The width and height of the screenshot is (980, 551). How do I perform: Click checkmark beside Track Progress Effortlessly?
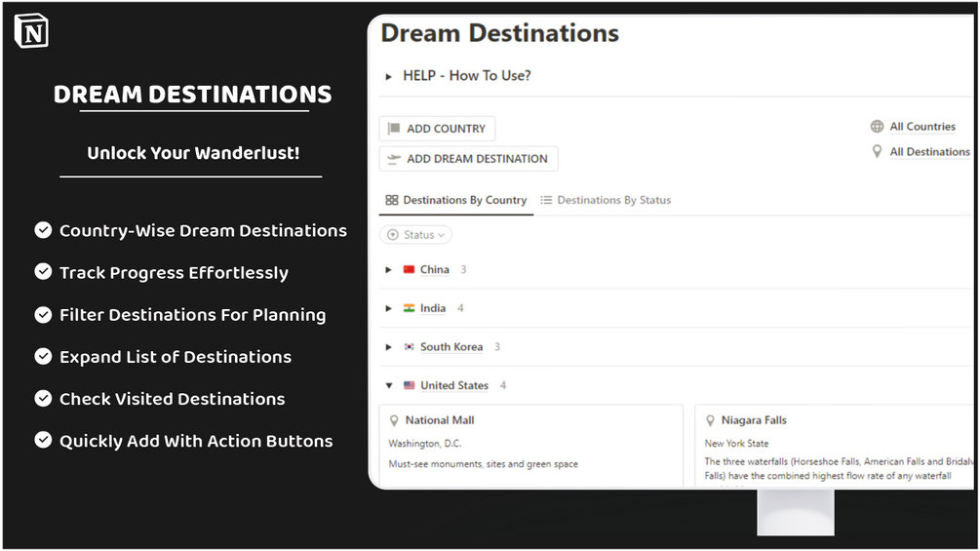[x=43, y=272]
